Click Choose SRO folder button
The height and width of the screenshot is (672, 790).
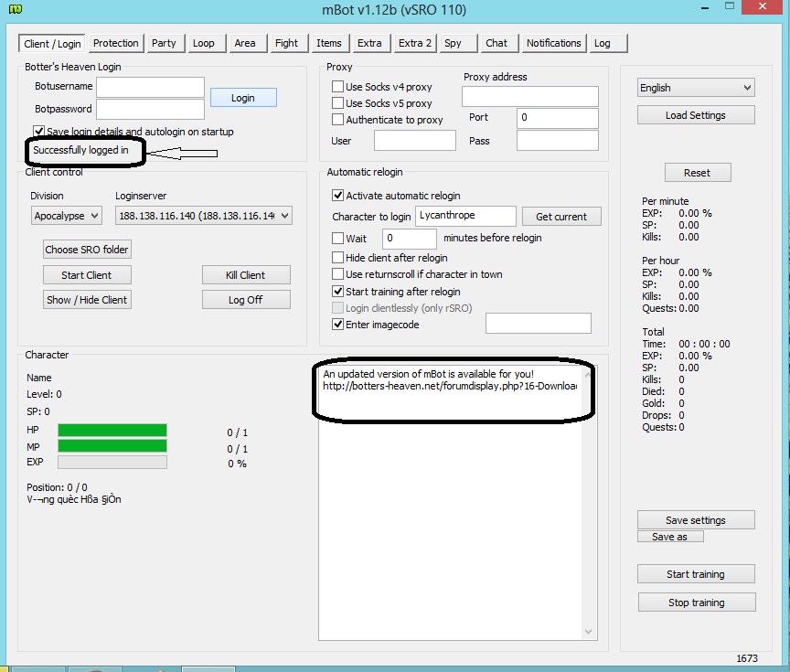tap(87, 250)
